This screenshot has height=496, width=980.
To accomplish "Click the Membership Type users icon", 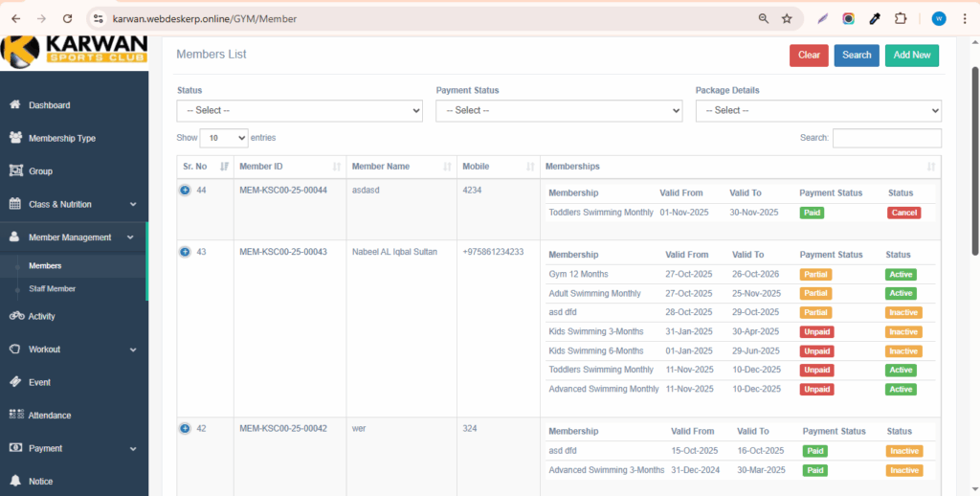I will pos(16,138).
